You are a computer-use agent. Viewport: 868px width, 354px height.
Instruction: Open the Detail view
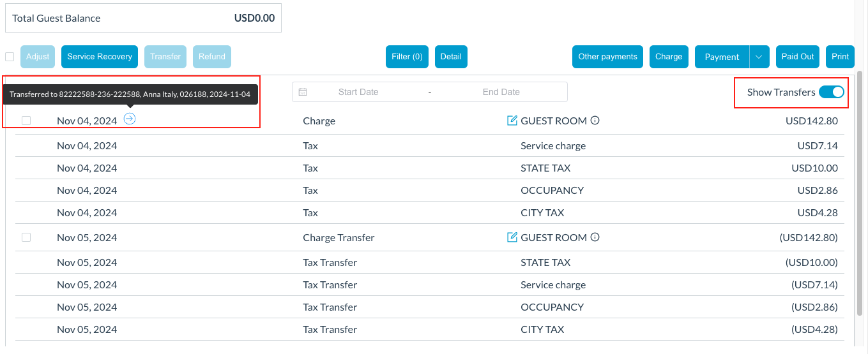[450, 57]
